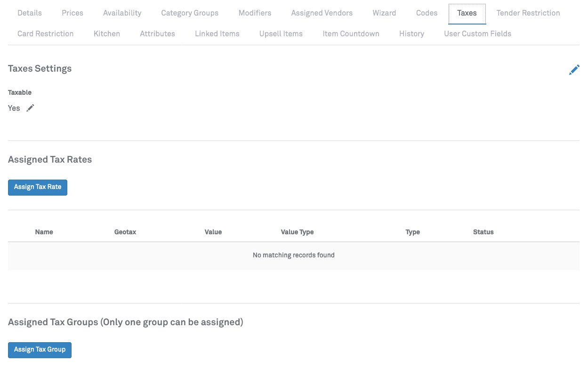Click the blue edit pencil for Taxes Settings
The image size is (588, 378).
574,70
